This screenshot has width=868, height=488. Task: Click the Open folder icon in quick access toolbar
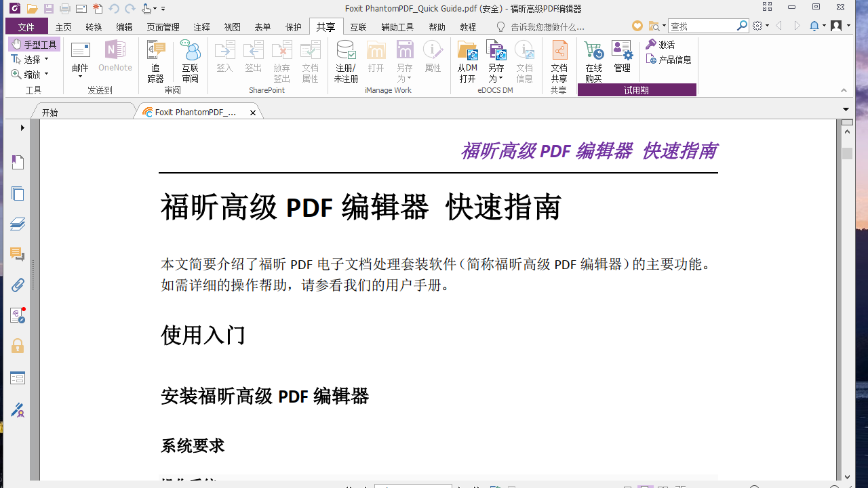(32, 9)
